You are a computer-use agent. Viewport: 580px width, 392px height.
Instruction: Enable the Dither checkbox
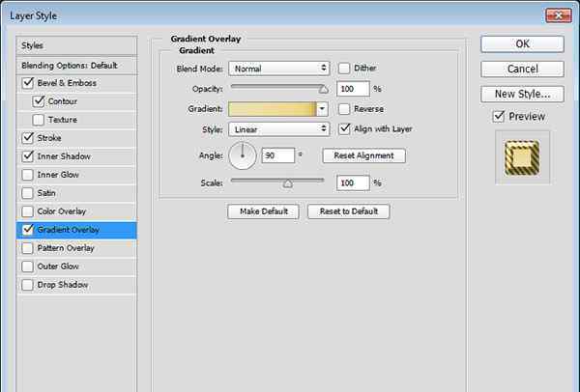[345, 69]
